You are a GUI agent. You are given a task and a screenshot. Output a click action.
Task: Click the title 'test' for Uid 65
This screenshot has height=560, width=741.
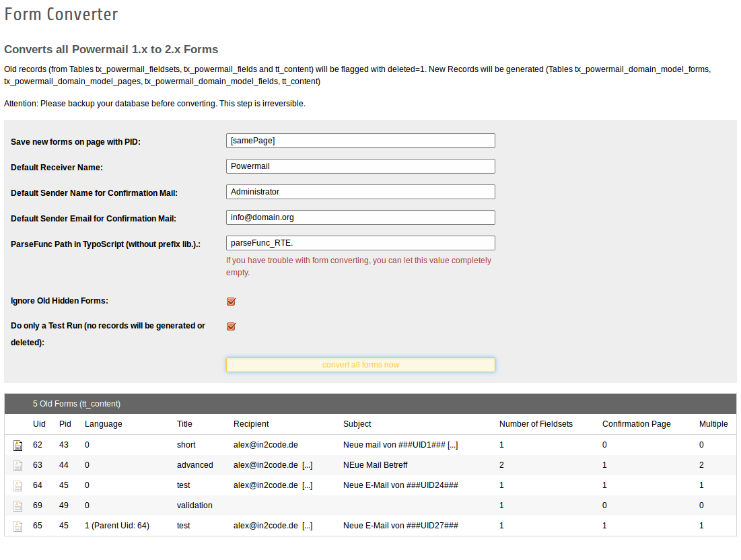click(x=184, y=526)
